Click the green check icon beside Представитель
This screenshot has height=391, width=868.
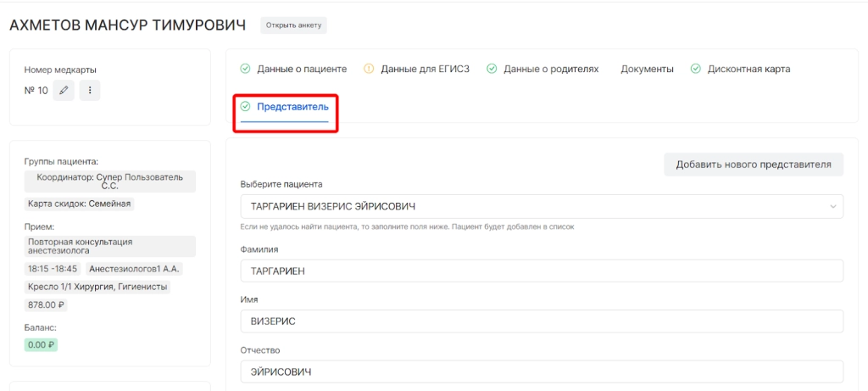246,107
